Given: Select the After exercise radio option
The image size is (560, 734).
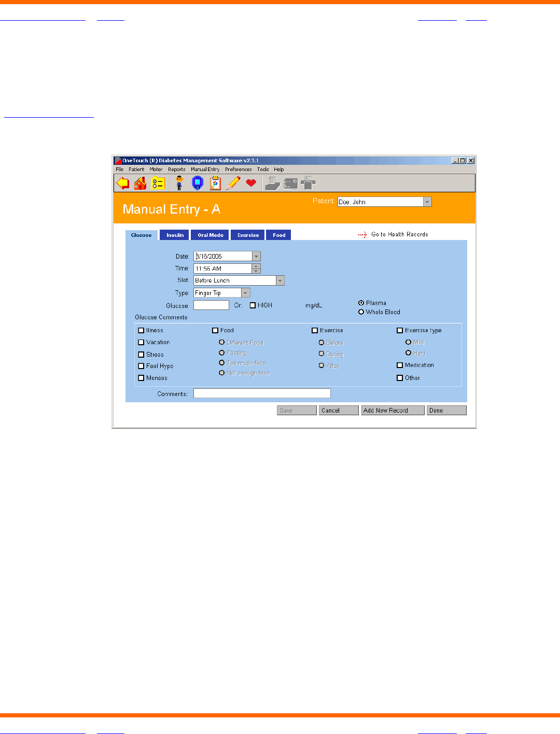Looking at the screenshot, I should click(321, 365).
